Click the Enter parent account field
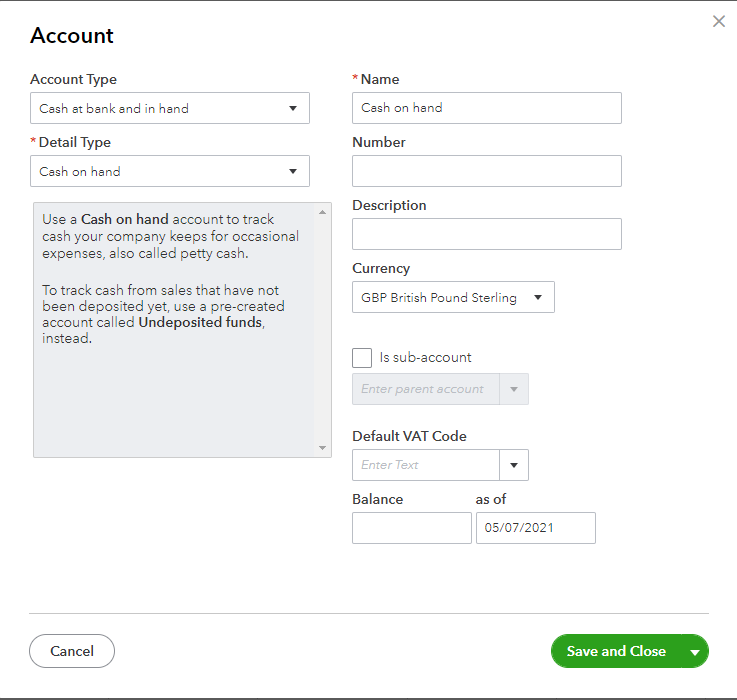Image resolution: width=737 pixels, height=700 pixels. 426,389
